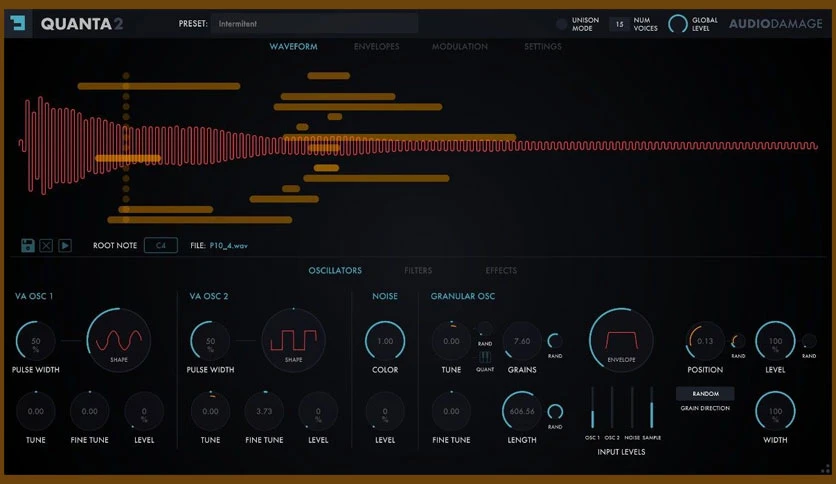This screenshot has height=484, width=836.
Task: Click the Granular Fine Tune knob
Action: (x=451, y=412)
